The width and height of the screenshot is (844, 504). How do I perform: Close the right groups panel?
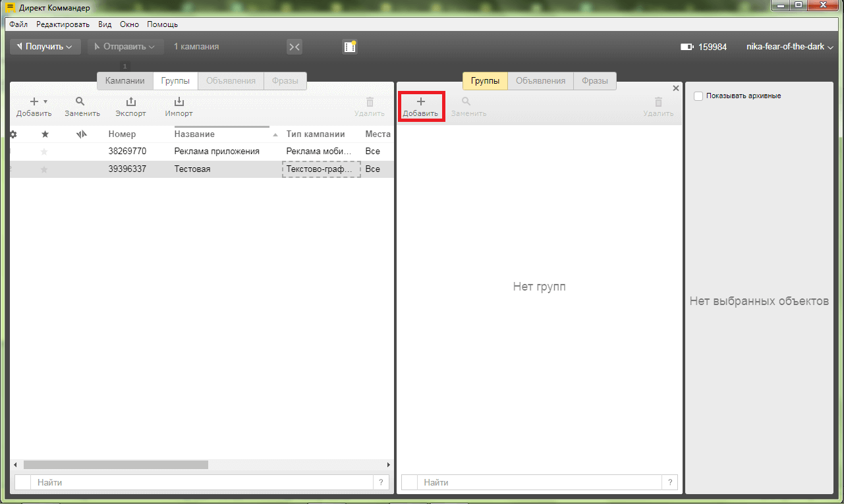point(675,88)
